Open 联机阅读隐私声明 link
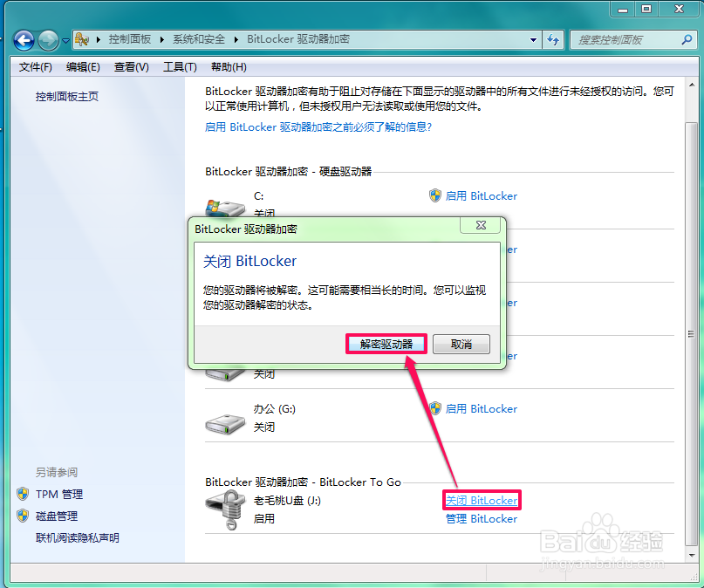The height and width of the screenshot is (588, 704). pos(78,537)
